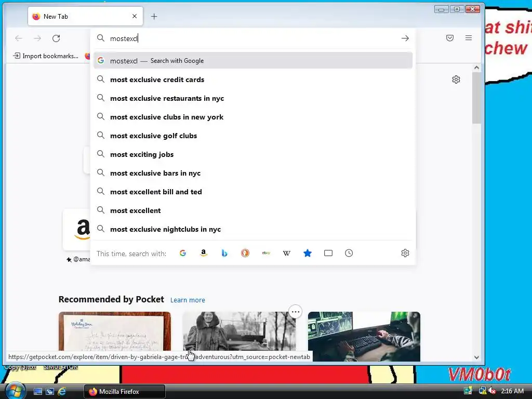Choose suggestion 'most exciting jobs'
Image resolution: width=532 pixels, height=399 pixels.
pos(253,154)
